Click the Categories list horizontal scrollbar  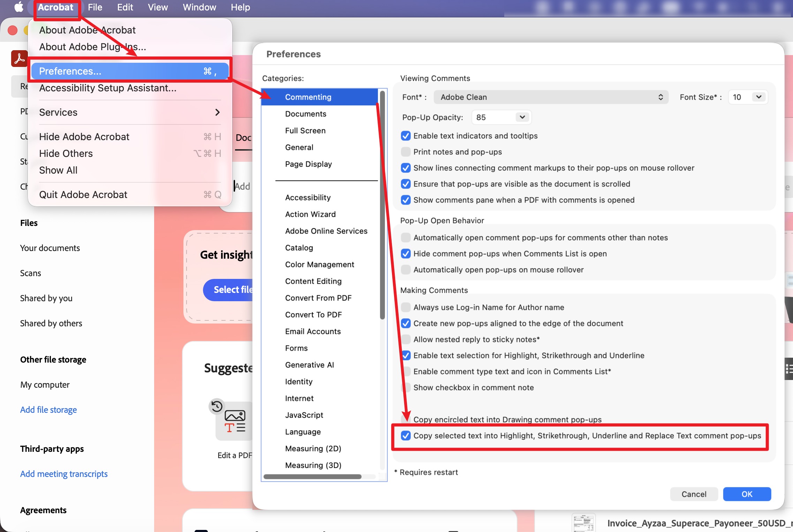(x=312, y=477)
